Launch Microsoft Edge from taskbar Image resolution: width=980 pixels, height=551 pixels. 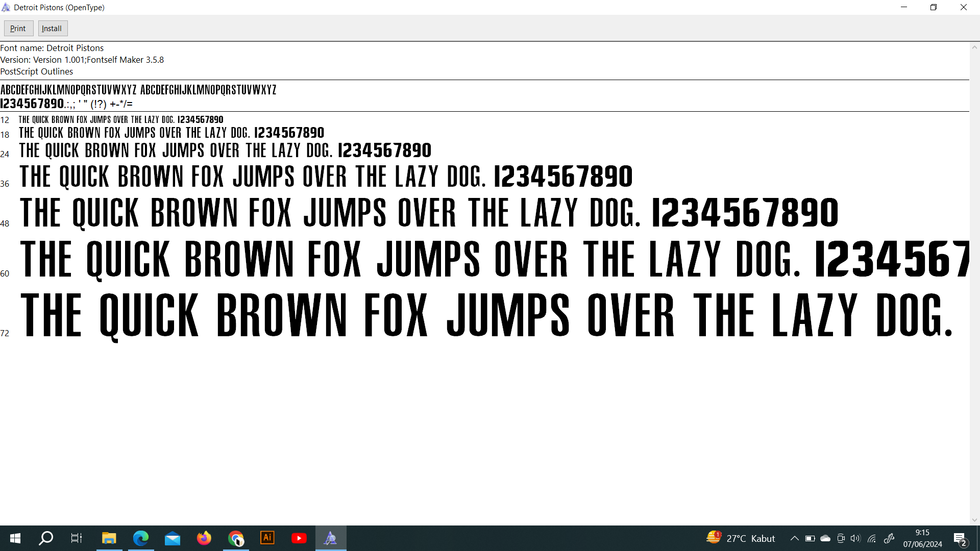(140, 538)
